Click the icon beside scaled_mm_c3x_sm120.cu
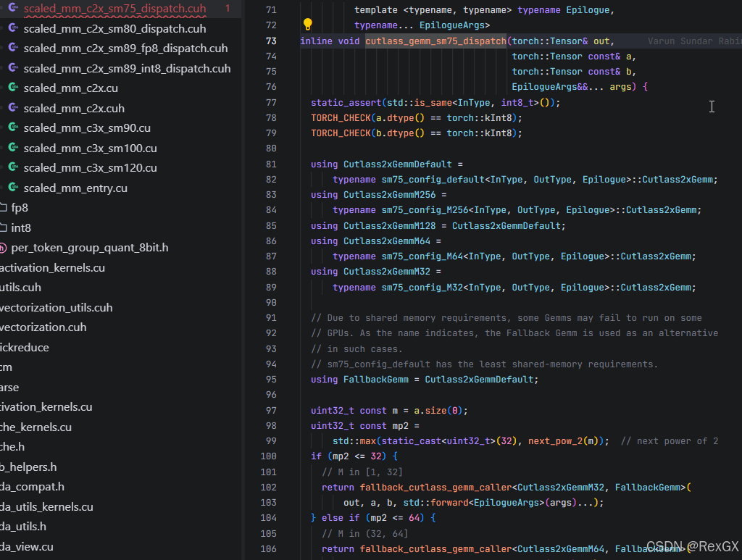 pos(14,167)
